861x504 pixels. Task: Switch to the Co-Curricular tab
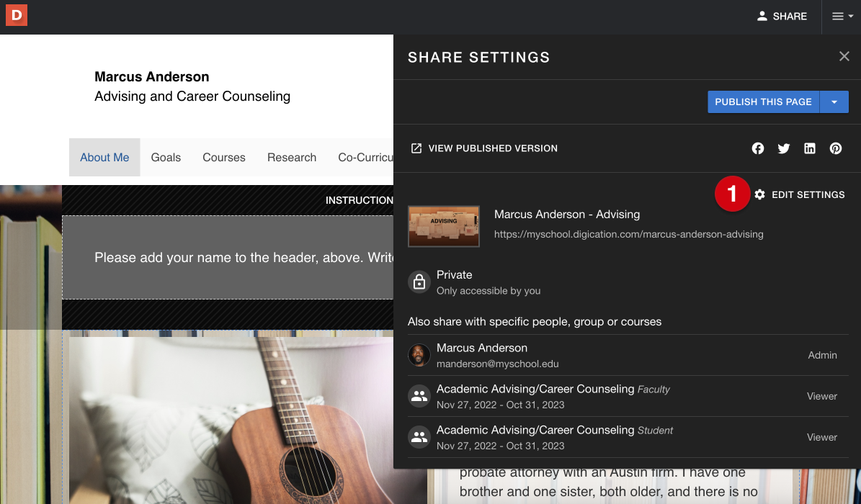[x=365, y=158]
